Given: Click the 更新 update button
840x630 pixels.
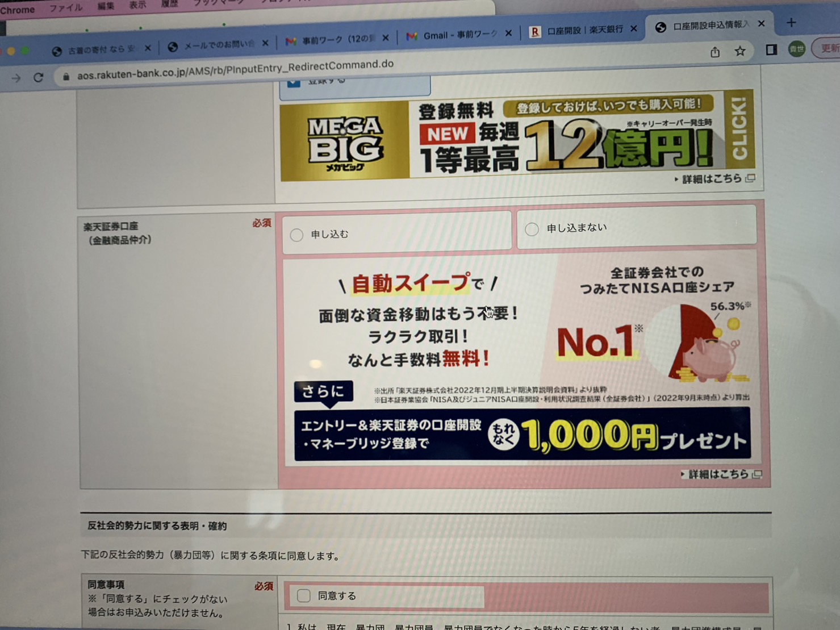Looking at the screenshot, I should click(x=828, y=48).
